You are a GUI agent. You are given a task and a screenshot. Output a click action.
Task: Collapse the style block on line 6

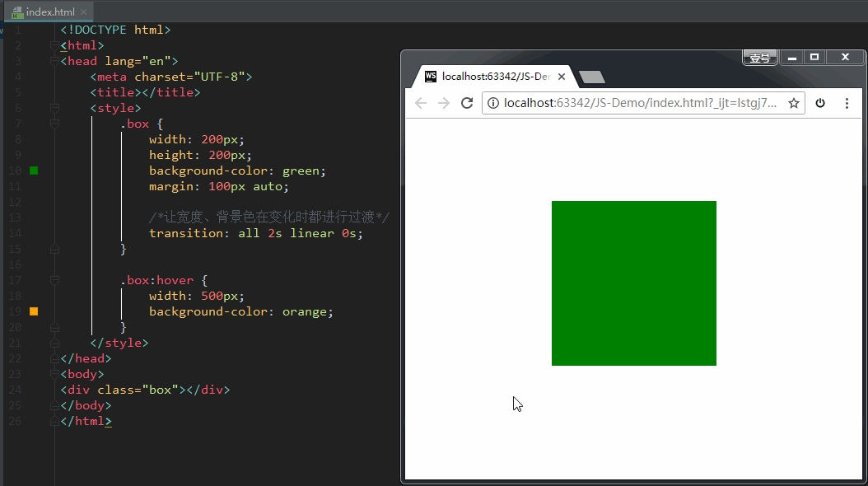pos(54,108)
